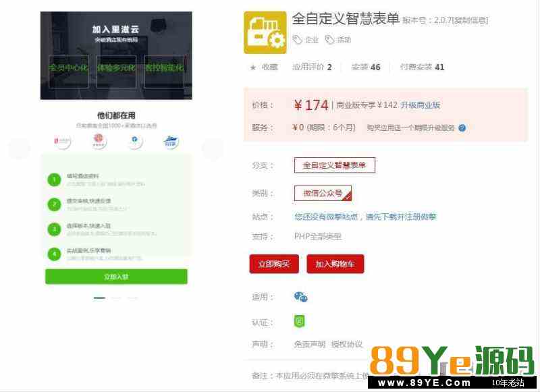Click the green certification shield icon

pyautogui.click(x=299, y=321)
